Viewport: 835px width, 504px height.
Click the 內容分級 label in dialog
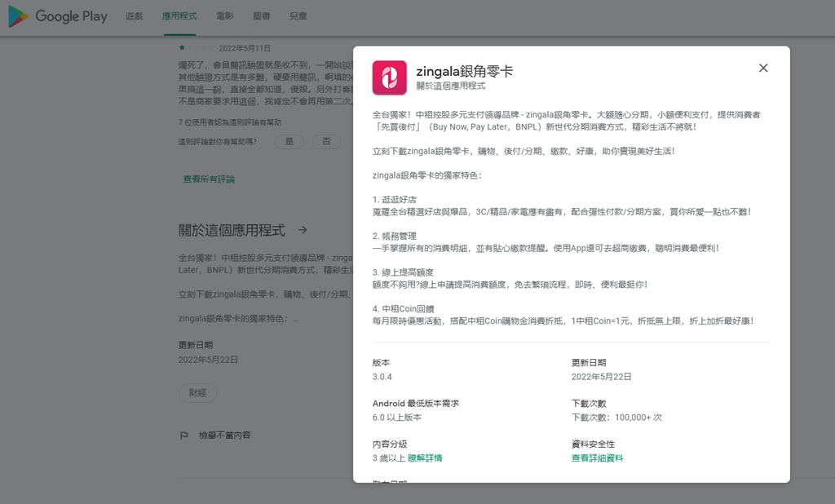coord(389,444)
